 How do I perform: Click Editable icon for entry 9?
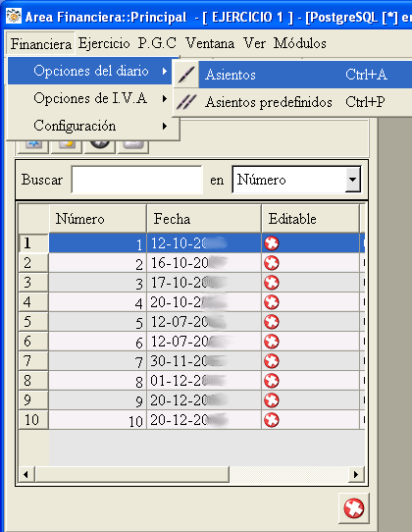(x=272, y=400)
